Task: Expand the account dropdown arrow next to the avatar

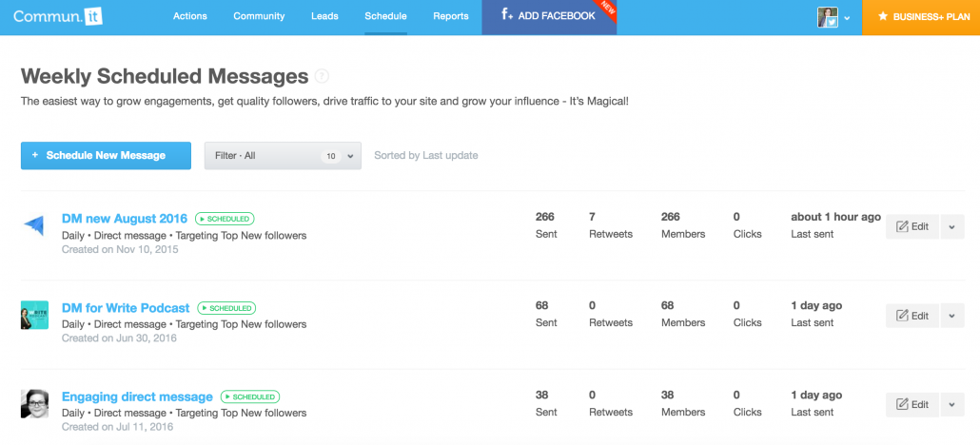Action: coord(847,19)
